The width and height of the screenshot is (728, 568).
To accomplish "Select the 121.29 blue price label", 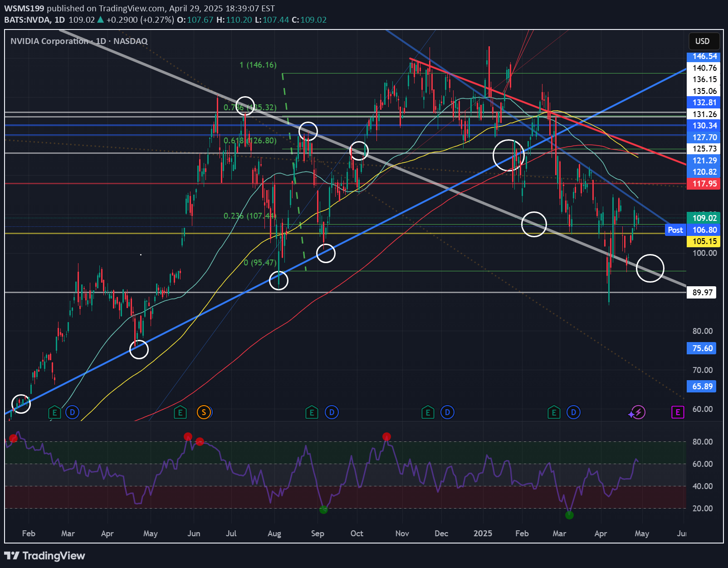I will point(704,161).
